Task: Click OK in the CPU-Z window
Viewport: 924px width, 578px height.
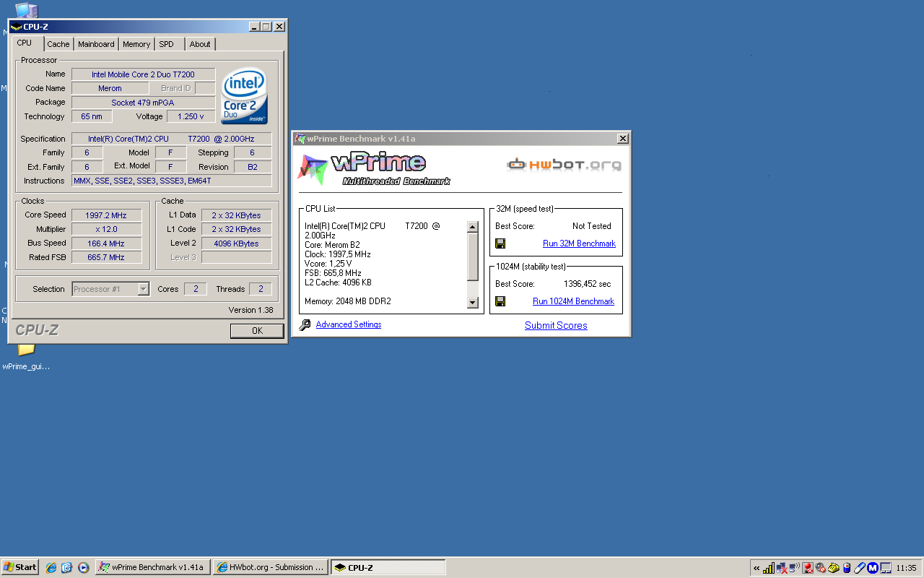Action: [257, 331]
